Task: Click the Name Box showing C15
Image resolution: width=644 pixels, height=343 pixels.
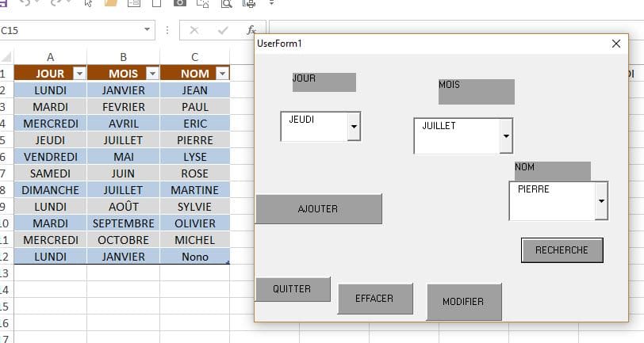Action: tap(70, 30)
